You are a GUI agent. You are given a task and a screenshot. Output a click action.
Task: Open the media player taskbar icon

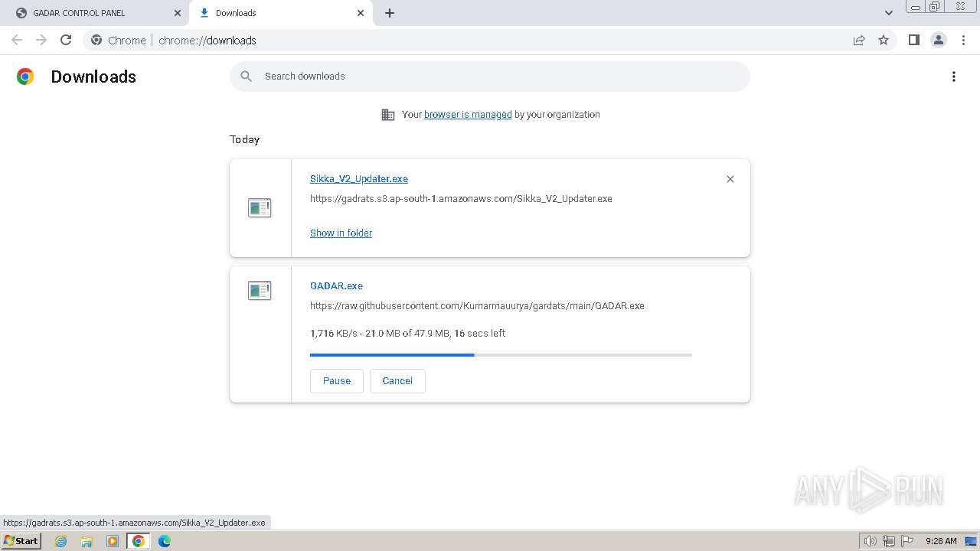click(x=113, y=541)
